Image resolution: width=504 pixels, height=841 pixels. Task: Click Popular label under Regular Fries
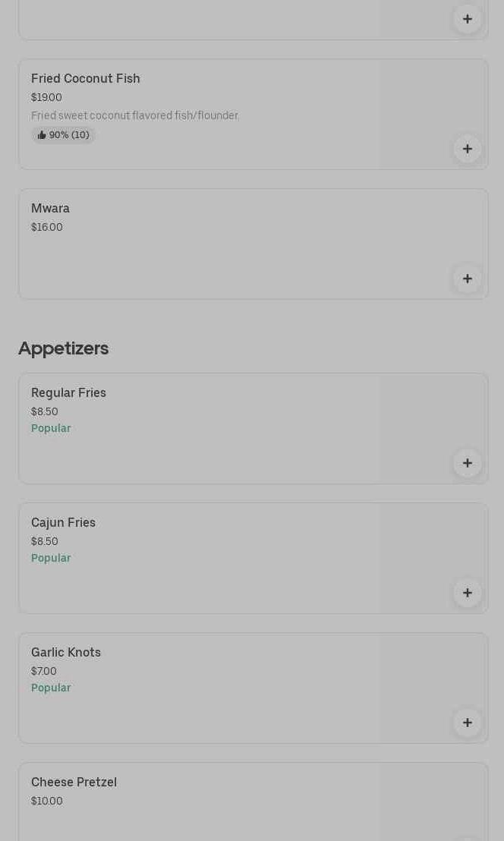coord(51,428)
